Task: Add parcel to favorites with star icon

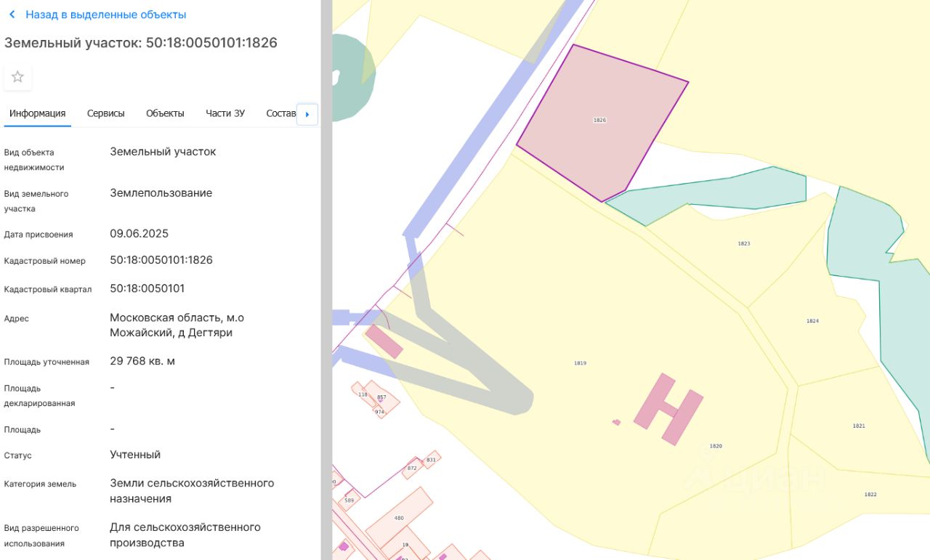Action: tap(17, 77)
